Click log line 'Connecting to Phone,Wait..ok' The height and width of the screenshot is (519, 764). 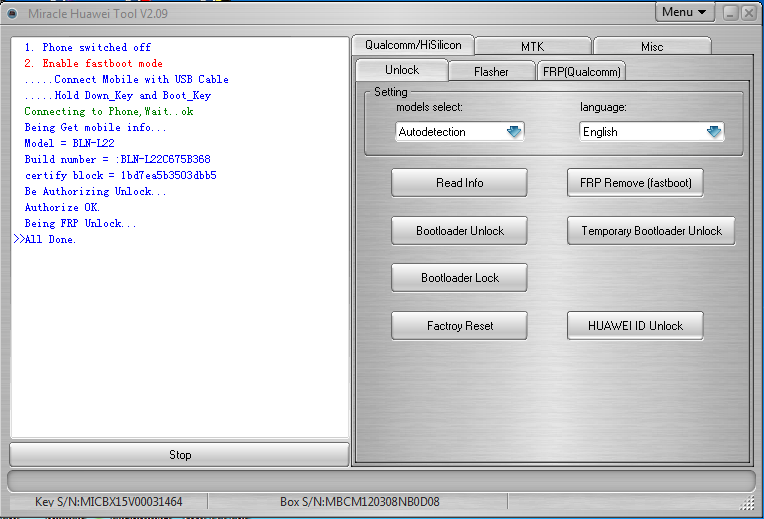pyautogui.click(x=109, y=112)
